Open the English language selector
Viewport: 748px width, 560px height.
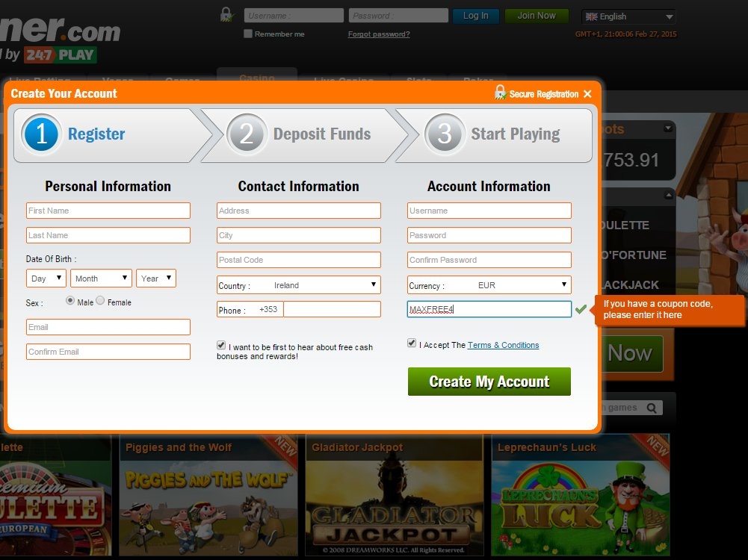(628, 16)
